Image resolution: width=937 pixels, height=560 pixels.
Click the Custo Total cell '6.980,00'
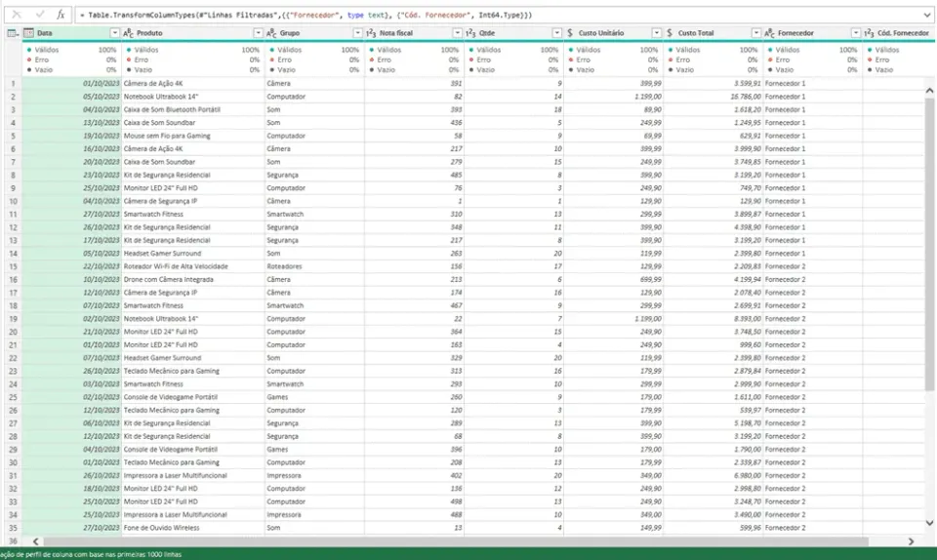(x=713, y=476)
